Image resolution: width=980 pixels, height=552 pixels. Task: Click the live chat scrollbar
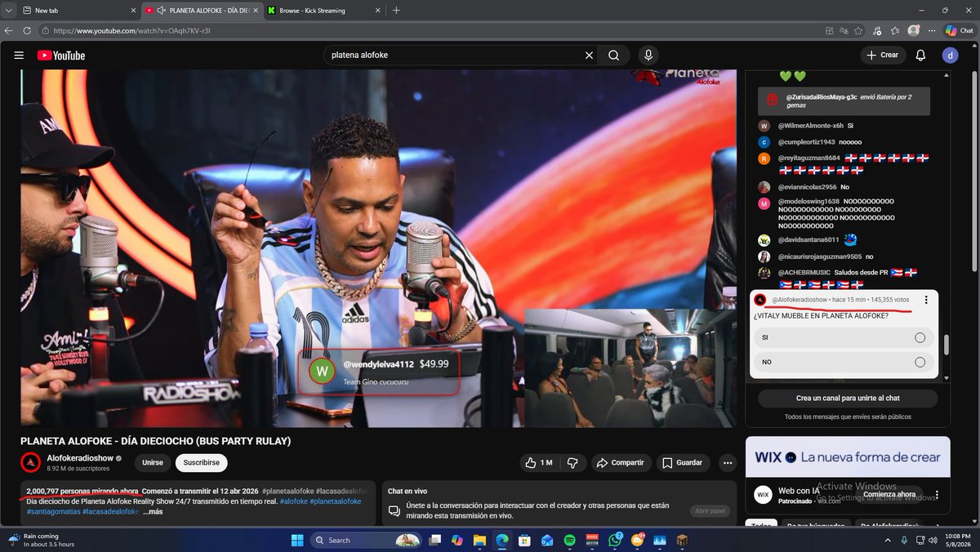click(947, 345)
